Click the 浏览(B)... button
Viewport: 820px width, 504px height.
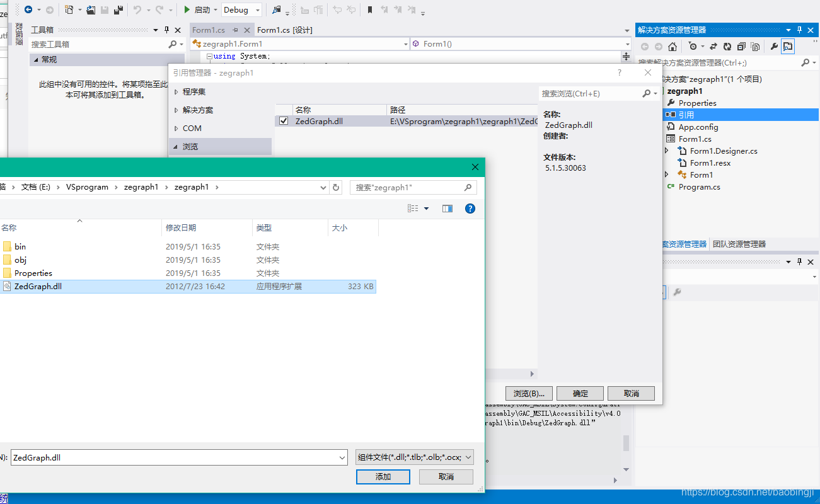[x=529, y=393]
